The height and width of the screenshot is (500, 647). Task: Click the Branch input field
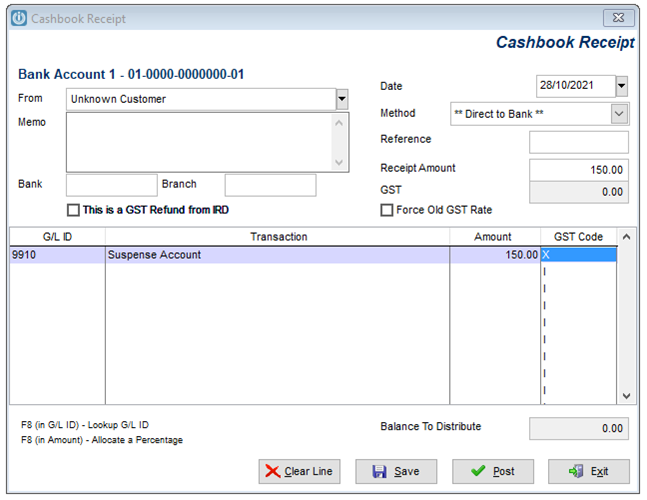tap(270, 185)
